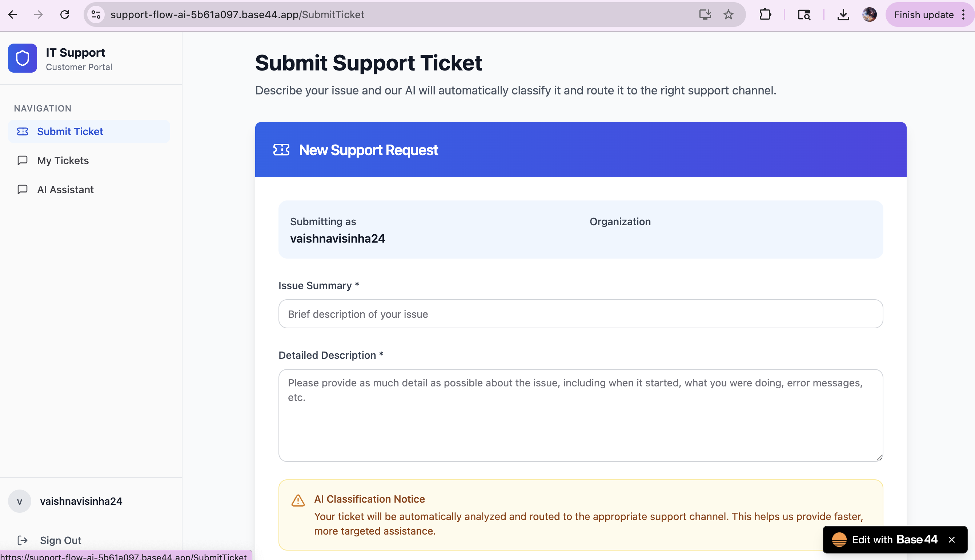
Task: Open the Submit Ticket navigation item
Action: 70,131
